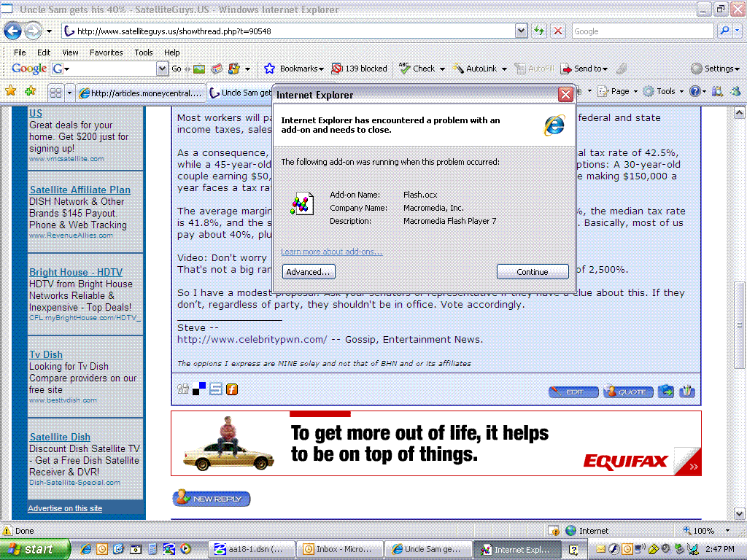Open the View menu
Viewport: 747px width, 560px height.
tap(70, 52)
